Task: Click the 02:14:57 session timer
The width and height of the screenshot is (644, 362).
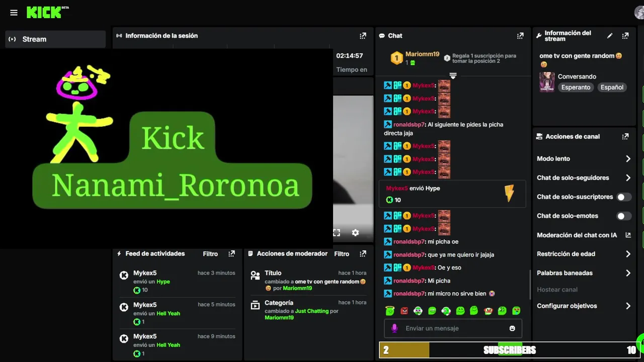Action: point(349,56)
